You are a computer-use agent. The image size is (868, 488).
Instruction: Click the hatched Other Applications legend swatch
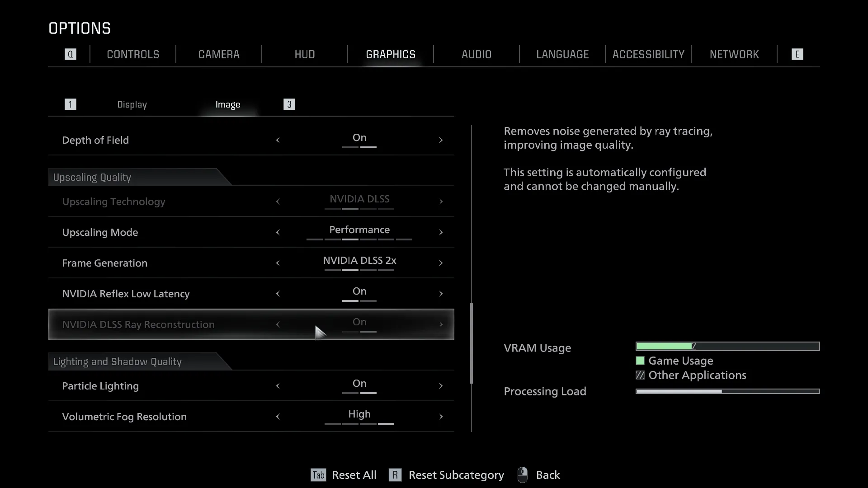(x=640, y=375)
